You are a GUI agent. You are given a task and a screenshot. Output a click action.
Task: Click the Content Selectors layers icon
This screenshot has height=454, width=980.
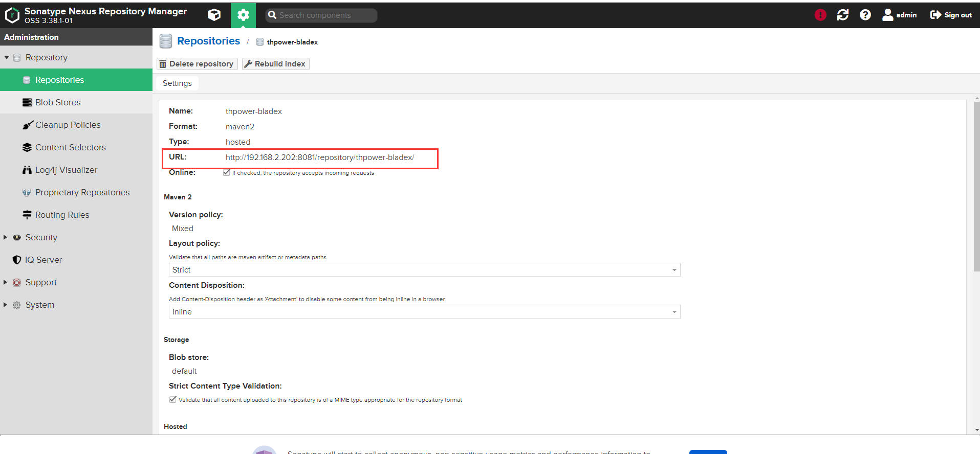pos(27,147)
